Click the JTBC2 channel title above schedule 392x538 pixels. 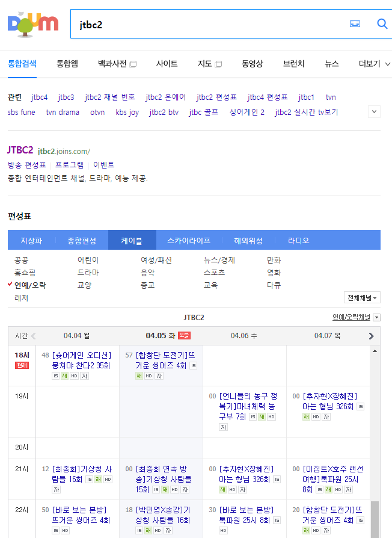194,317
